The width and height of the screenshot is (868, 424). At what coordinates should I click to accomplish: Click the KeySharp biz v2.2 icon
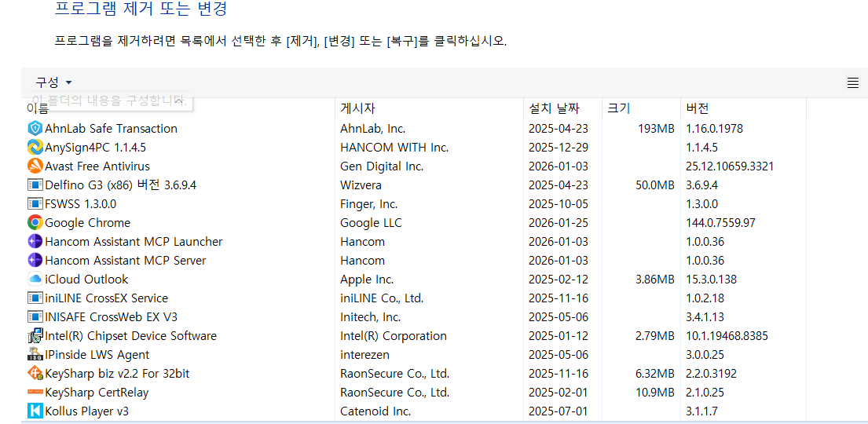pyautogui.click(x=35, y=374)
